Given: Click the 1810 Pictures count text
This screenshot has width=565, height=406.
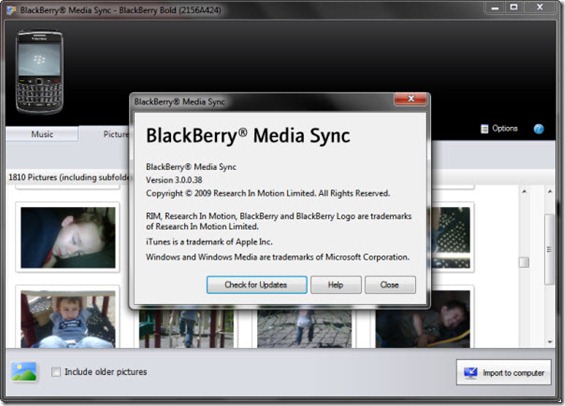Looking at the screenshot, I should (x=69, y=177).
